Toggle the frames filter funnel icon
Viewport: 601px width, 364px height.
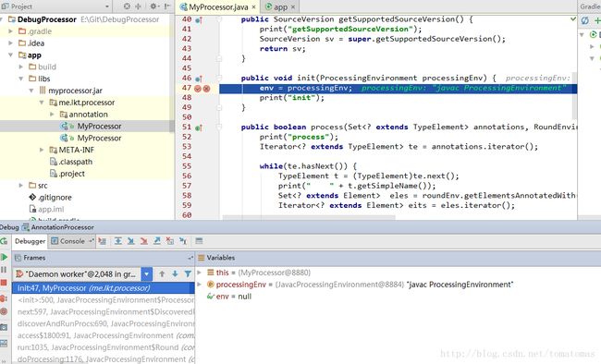click(x=188, y=274)
